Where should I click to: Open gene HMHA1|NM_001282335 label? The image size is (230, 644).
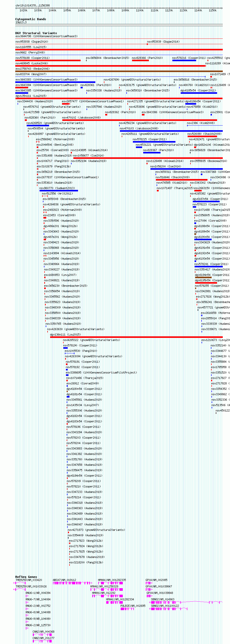click(x=112, y=580)
